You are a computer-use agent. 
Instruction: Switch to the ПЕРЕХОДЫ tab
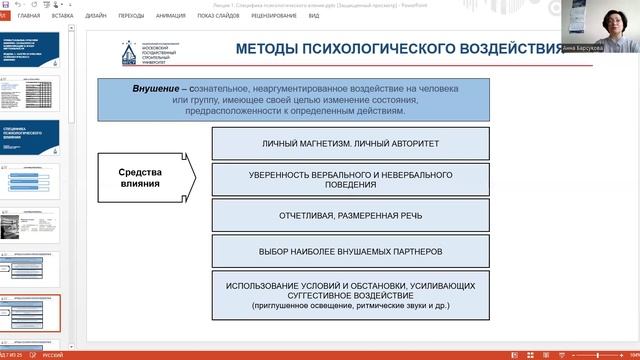[131, 16]
